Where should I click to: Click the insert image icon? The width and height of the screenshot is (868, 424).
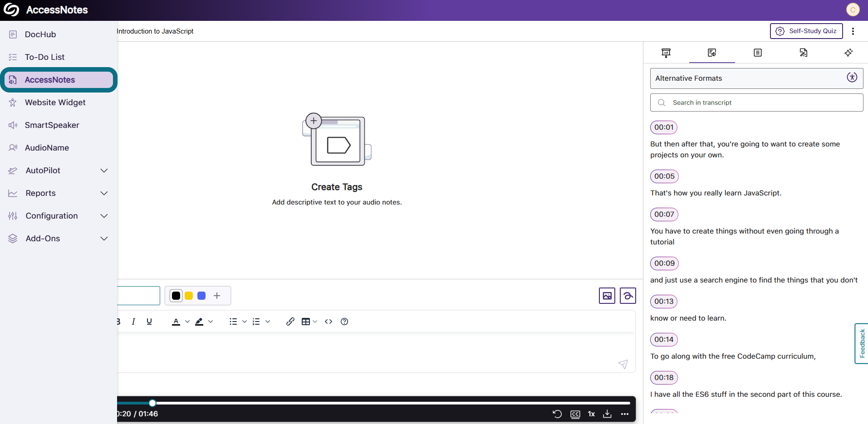coord(607,296)
